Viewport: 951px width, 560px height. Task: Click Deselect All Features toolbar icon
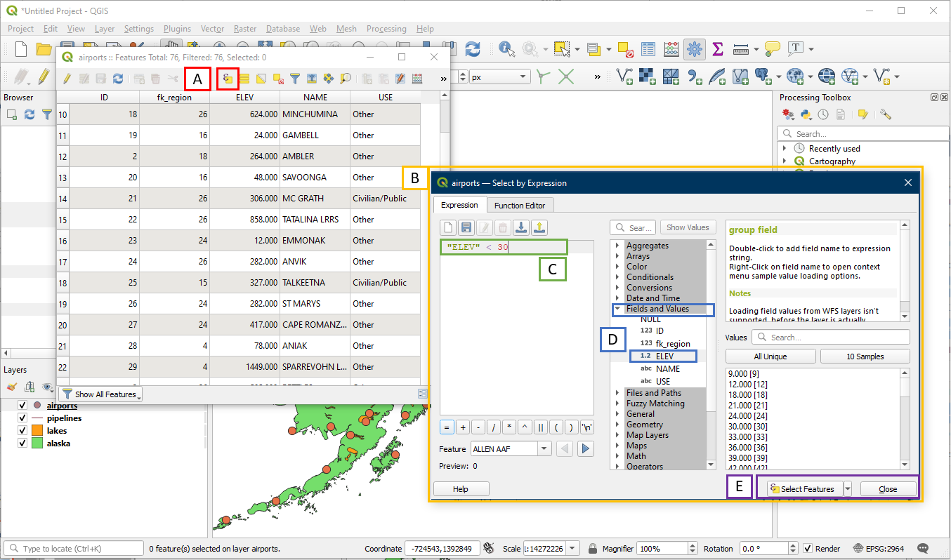tap(624, 49)
